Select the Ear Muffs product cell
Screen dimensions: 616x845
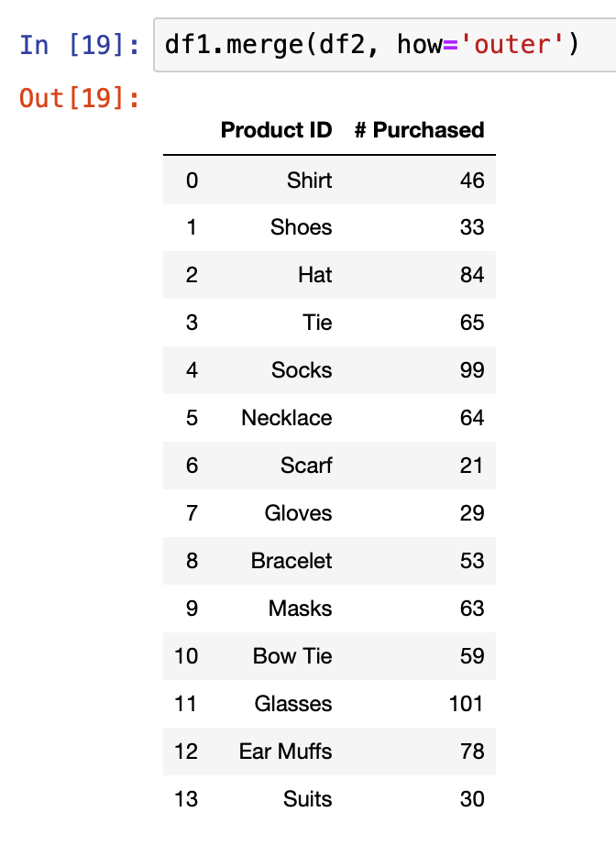click(285, 752)
